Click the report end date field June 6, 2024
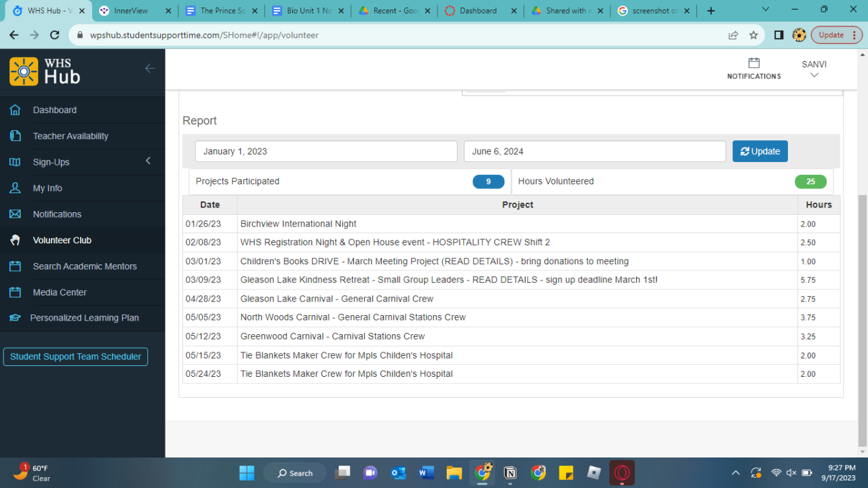 (x=595, y=151)
